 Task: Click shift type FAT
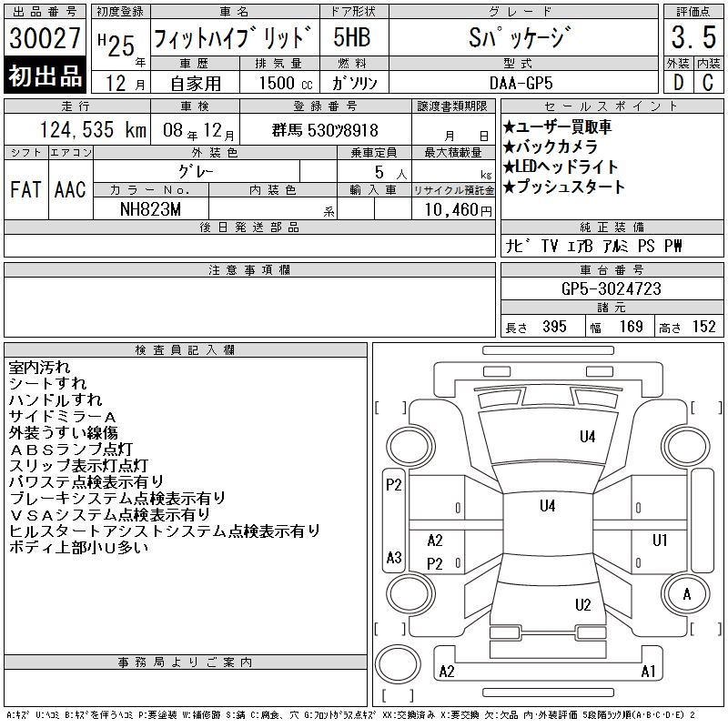25,189
